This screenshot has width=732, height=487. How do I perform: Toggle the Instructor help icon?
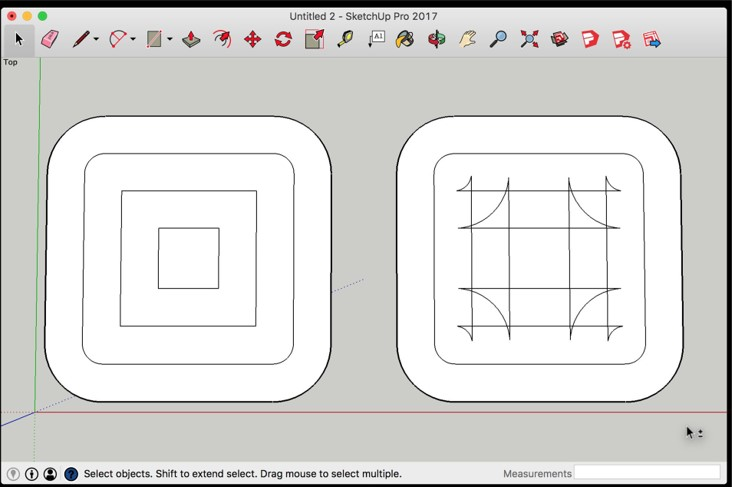(71, 474)
